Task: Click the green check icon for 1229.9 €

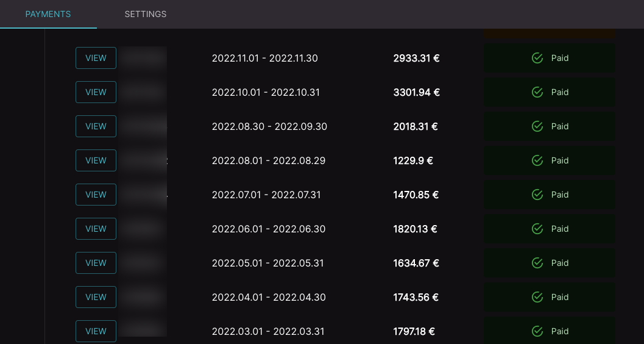Action: (x=537, y=160)
